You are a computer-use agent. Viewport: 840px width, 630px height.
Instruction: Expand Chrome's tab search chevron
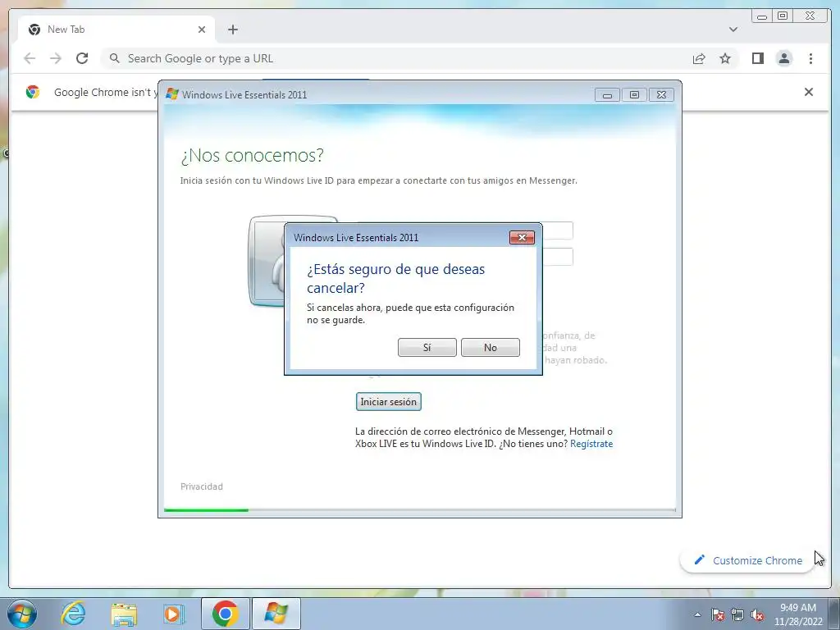pyautogui.click(x=733, y=30)
